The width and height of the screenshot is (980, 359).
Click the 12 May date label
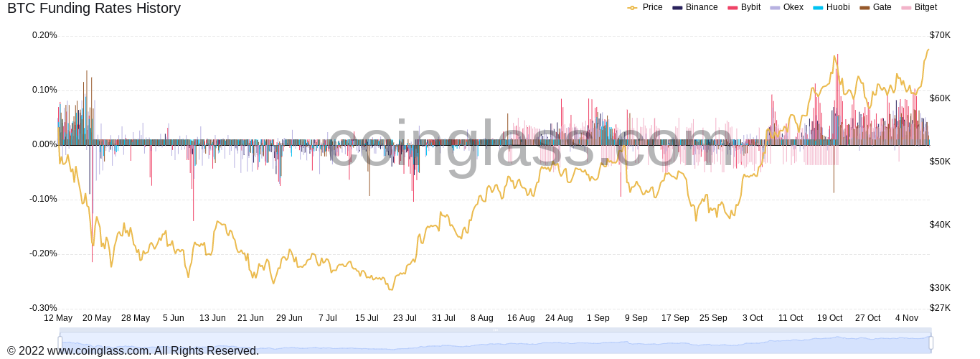pyautogui.click(x=58, y=318)
